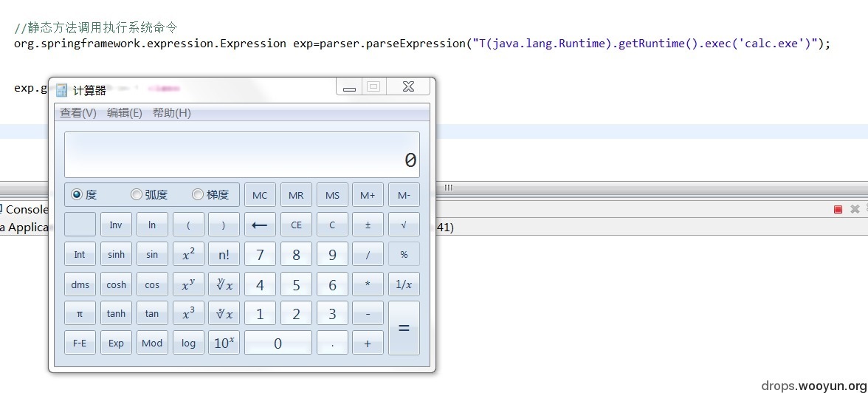Click the - subtraction button

(368, 313)
